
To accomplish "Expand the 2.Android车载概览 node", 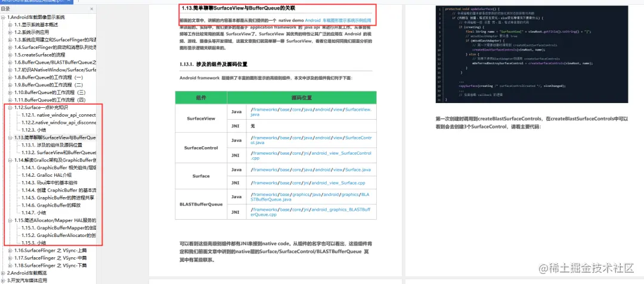I will (x=4, y=273).
